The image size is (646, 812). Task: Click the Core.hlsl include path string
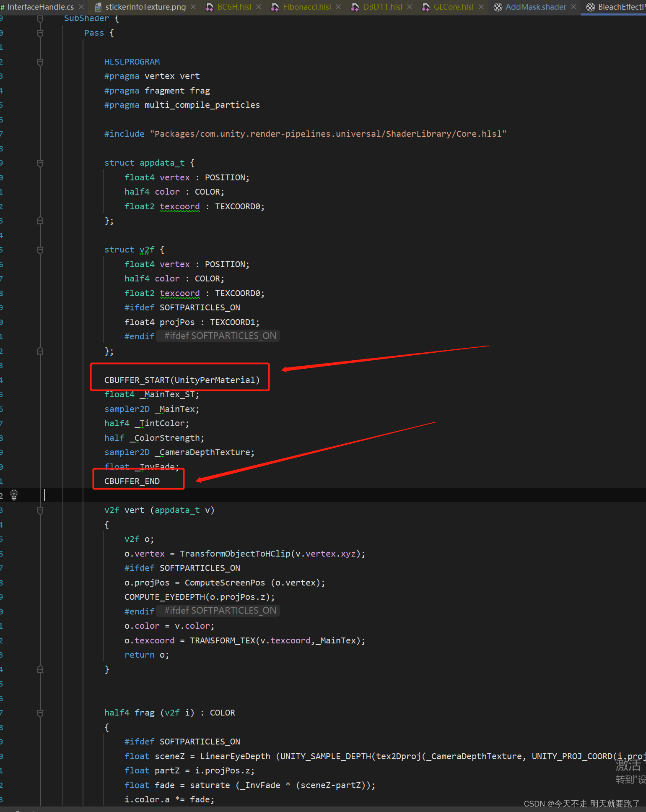coord(328,134)
